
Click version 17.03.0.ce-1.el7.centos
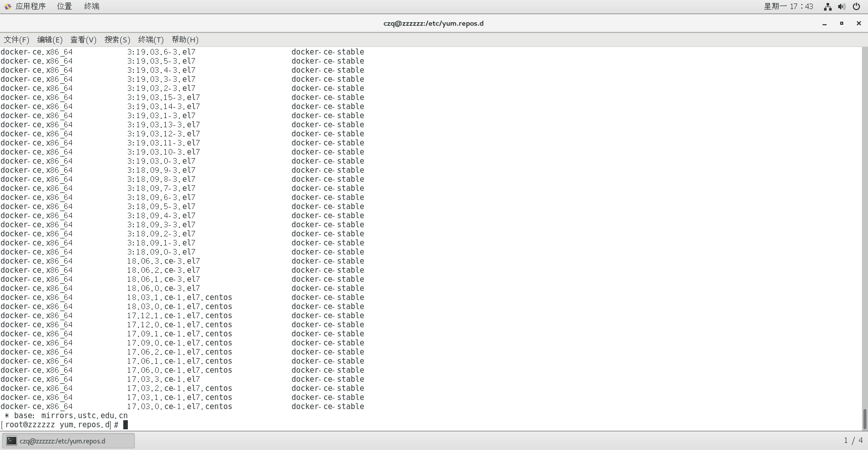click(179, 407)
